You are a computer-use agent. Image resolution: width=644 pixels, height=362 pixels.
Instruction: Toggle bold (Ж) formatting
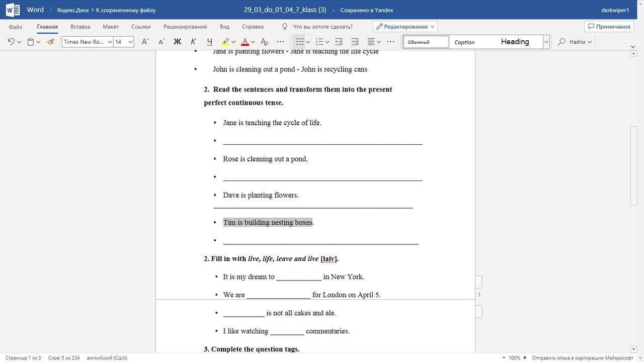(177, 42)
